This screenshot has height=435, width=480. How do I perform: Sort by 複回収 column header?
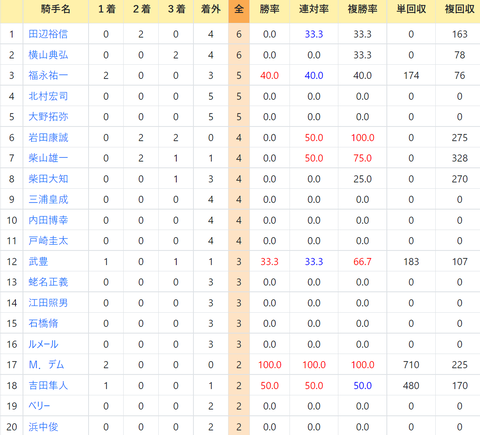pyautogui.click(x=459, y=9)
